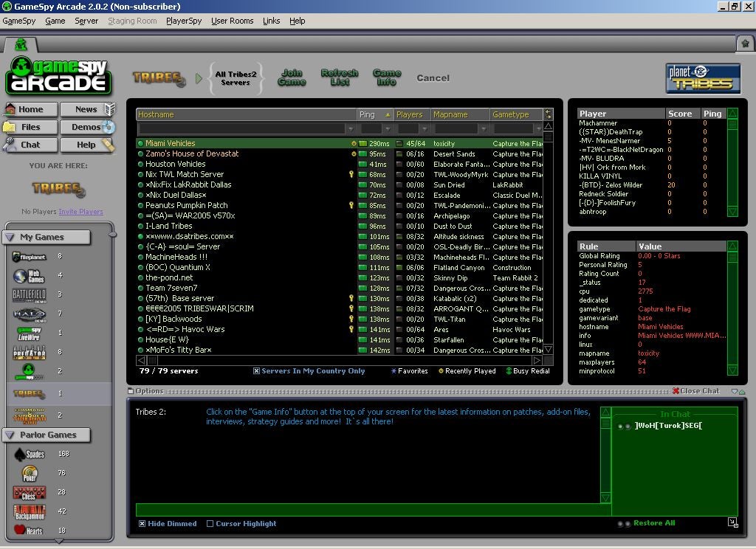756x549 pixels.
Task: Click the GameSpy Arcade logo
Action: point(58,76)
